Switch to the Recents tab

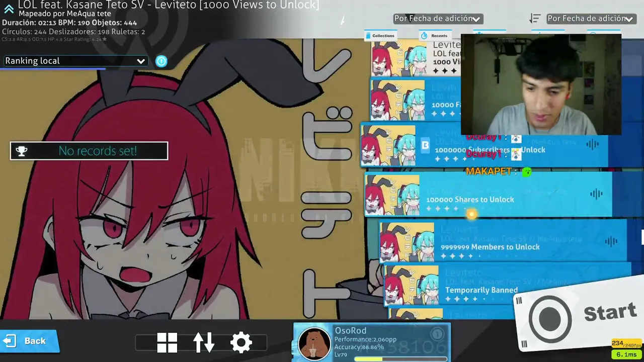tap(434, 36)
